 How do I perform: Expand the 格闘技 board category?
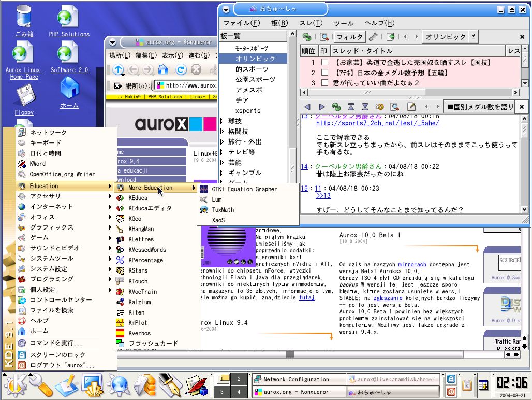click(222, 131)
